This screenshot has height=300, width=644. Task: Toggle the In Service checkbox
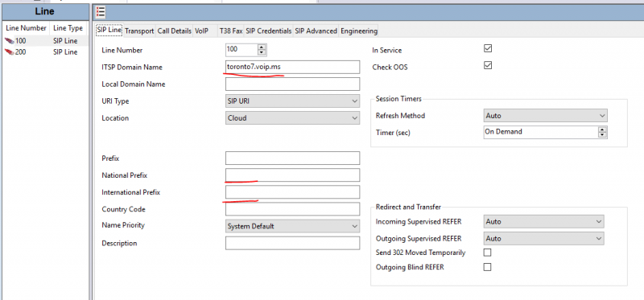(488, 48)
